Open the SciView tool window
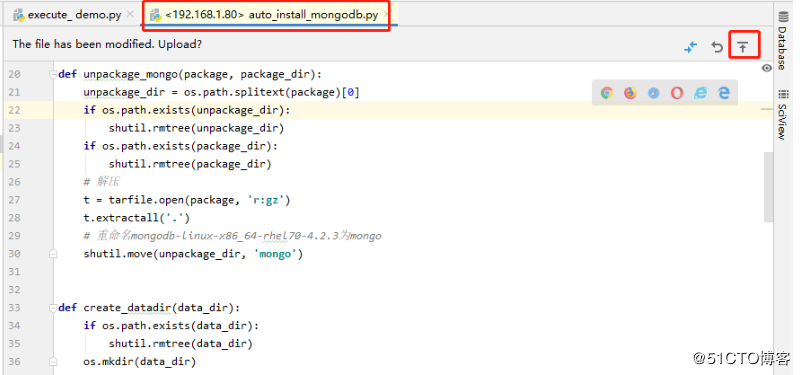Viewport: 800px width, 375px height. 783,115
